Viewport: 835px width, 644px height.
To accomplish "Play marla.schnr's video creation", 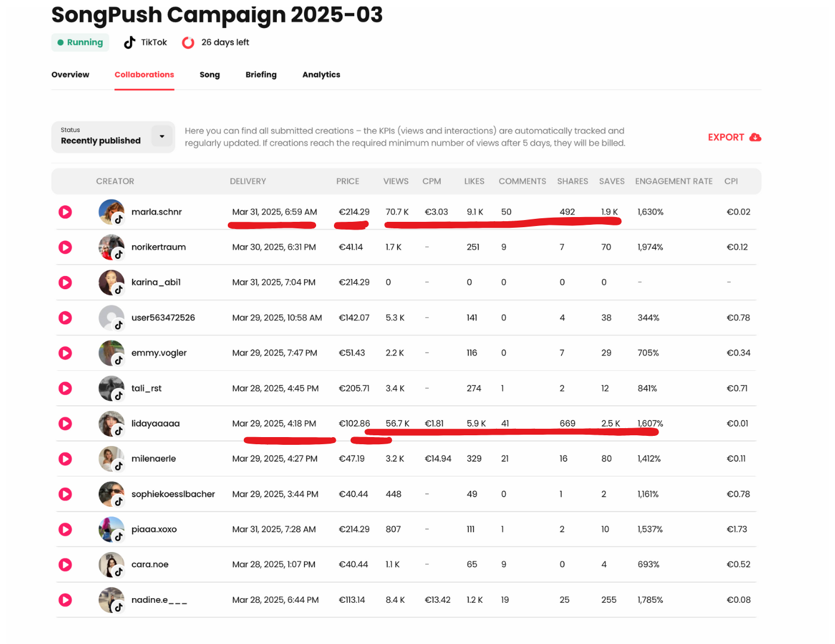I will pyautogui.click(x=66, y=212).
